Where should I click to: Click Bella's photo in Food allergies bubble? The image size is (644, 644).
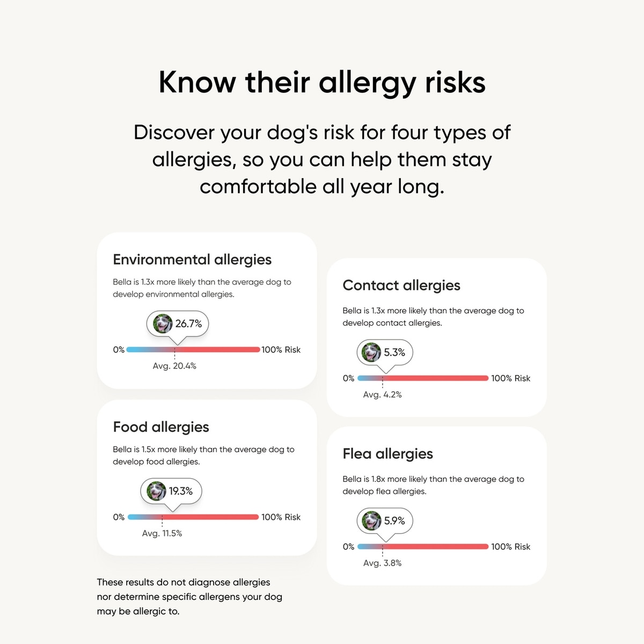[x=156, y=491]
